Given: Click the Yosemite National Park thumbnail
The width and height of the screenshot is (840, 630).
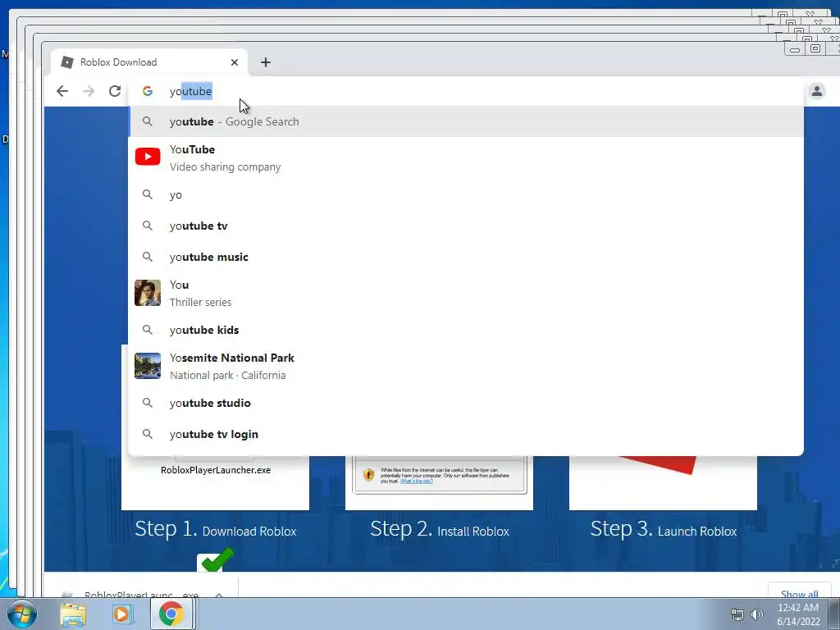Looking at the screenshot, I should 148,366.
